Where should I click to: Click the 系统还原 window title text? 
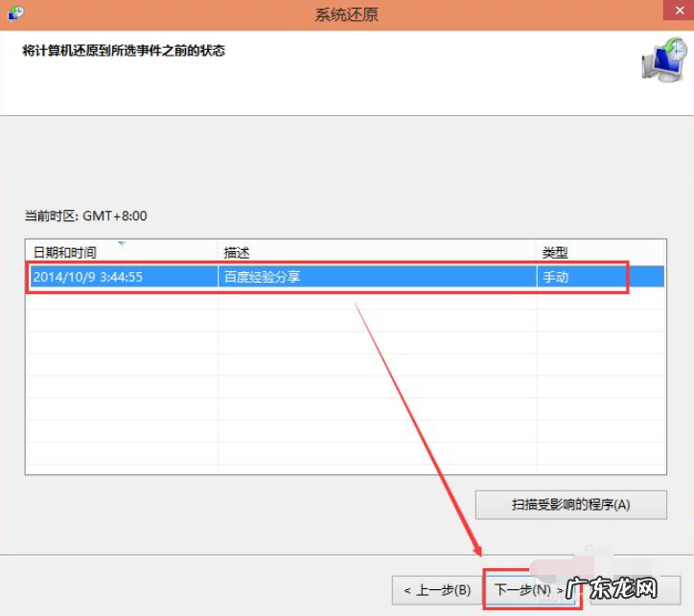[x=347, y=14]
